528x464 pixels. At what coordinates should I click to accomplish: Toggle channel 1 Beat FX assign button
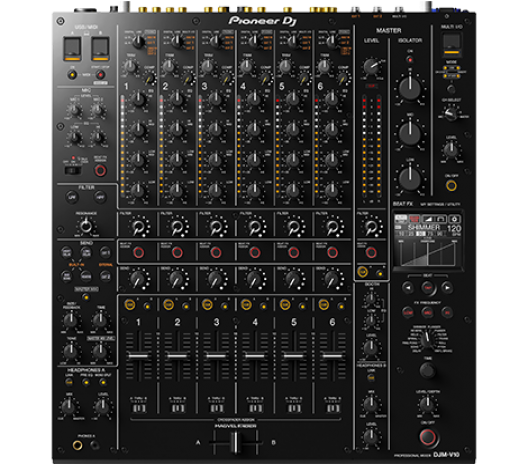(138, 252)
